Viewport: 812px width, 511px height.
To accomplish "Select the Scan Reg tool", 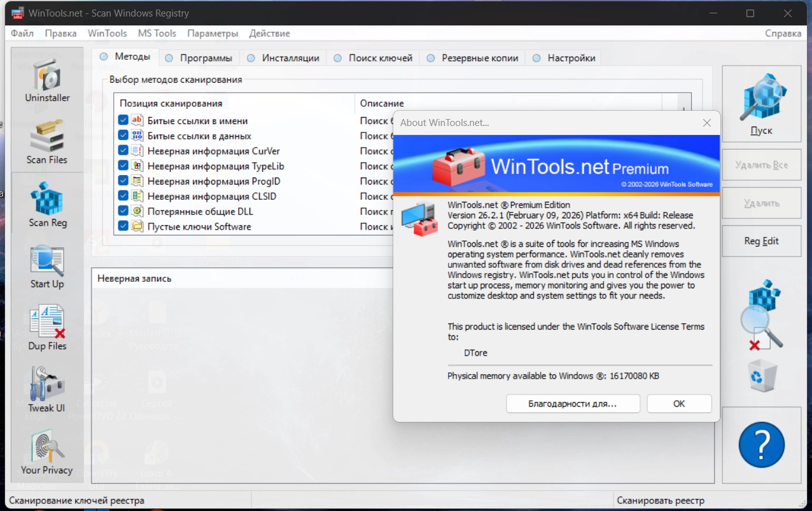I will 47,204.
